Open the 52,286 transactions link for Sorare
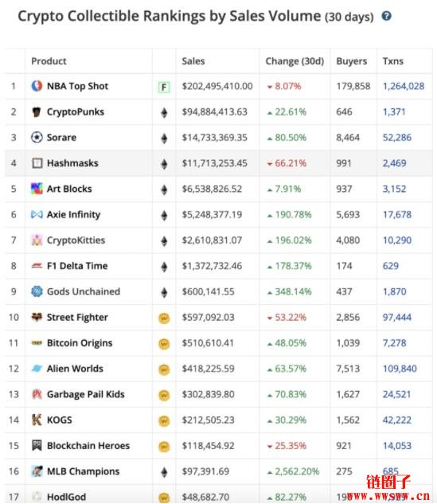This screenshot has width=437, height=504. click(397, 137)
